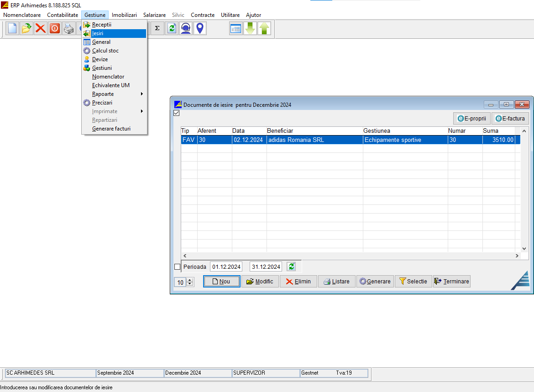Click the Modific button

[260, 282]
